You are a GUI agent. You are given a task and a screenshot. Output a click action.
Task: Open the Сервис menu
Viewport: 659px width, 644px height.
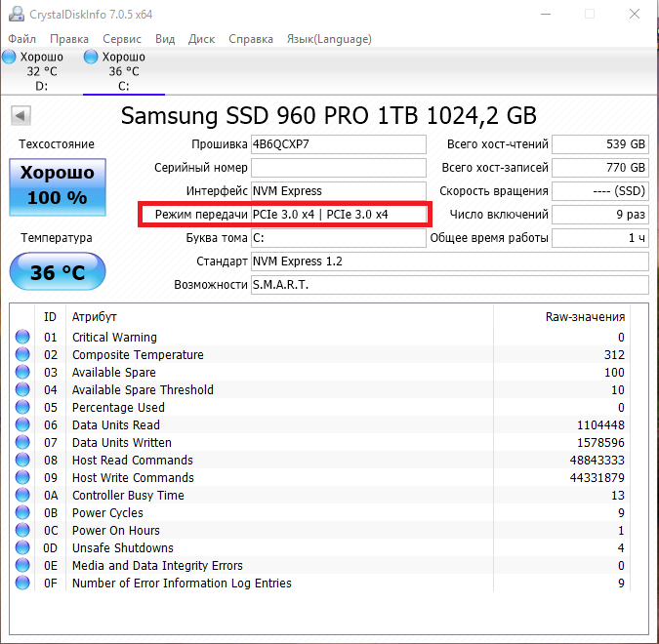click(122, 39)
